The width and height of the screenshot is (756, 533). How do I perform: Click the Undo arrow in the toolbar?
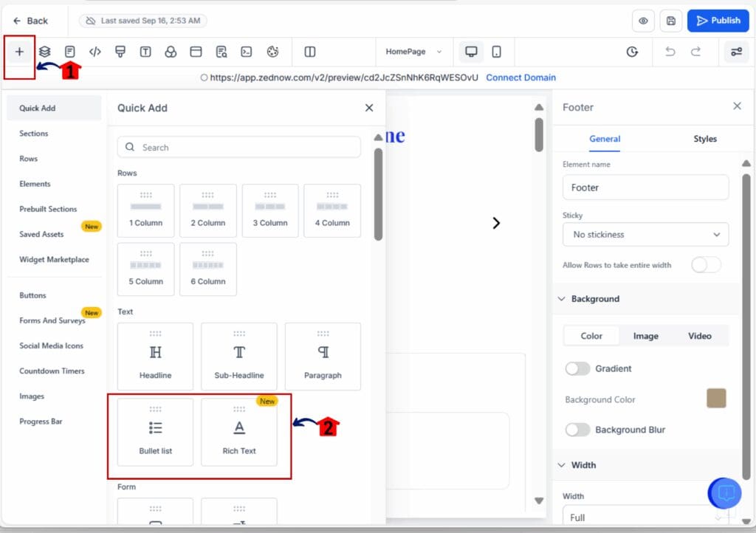(x=670, y=52)
